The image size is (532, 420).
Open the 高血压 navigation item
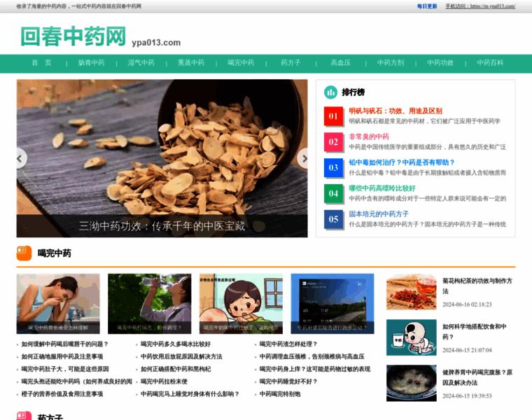341,63
